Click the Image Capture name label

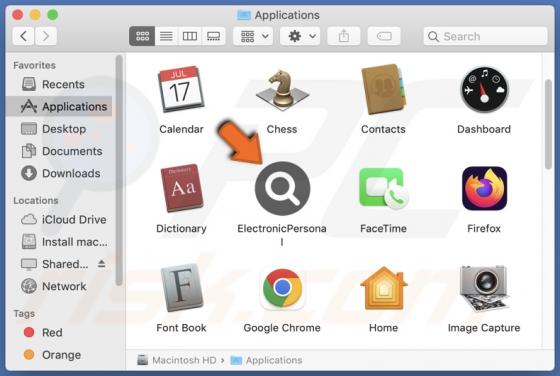484,327
